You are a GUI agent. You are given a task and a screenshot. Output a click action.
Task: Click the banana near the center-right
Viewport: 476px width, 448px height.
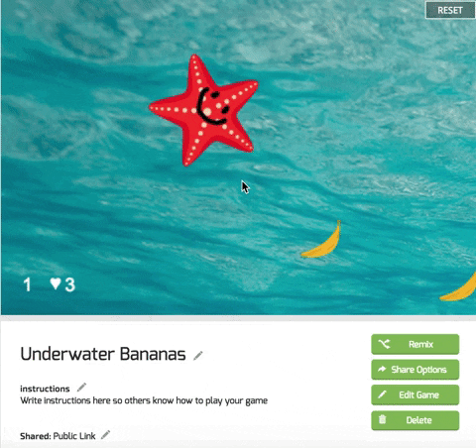[322, 240]
